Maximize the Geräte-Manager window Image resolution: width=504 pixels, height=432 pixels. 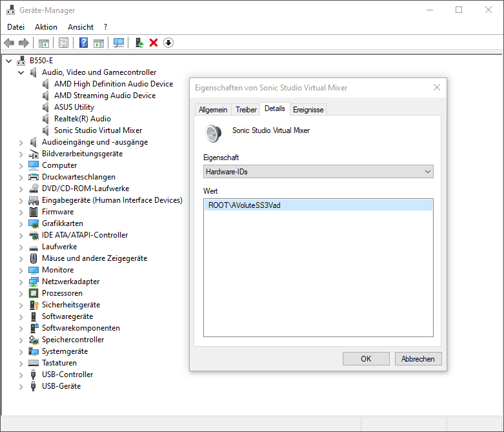pyautogui.click(x=459, y=10)
